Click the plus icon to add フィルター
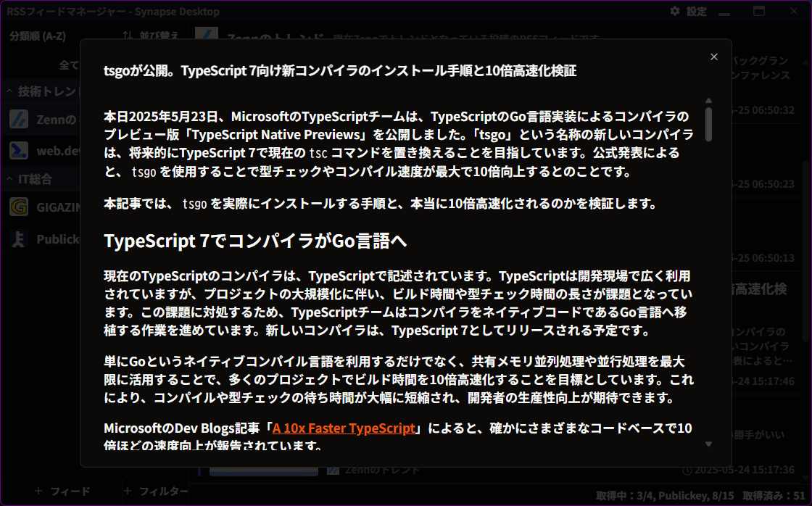The height and width of the screenshot is (506, 812). tap(127, 491)
